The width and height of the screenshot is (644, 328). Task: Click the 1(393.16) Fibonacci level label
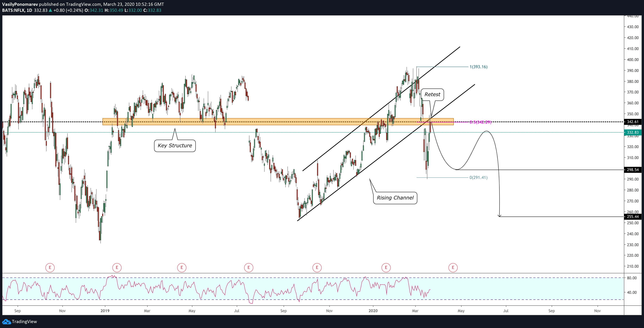478,67
